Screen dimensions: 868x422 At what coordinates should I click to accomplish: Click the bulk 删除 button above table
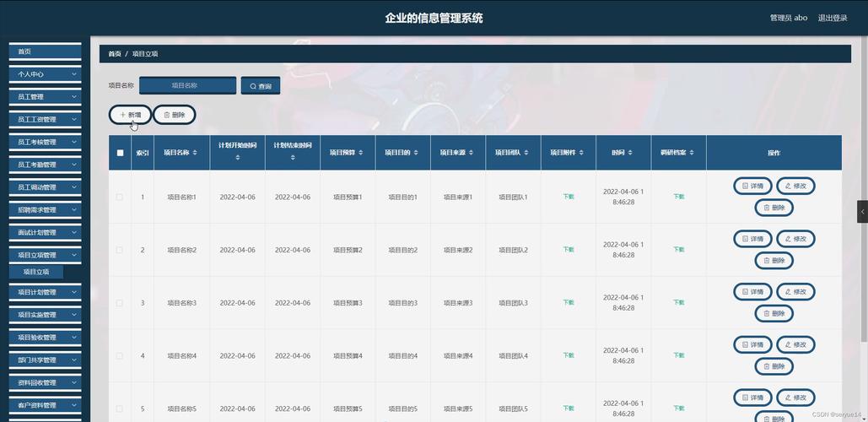click(x=175, y=115)
